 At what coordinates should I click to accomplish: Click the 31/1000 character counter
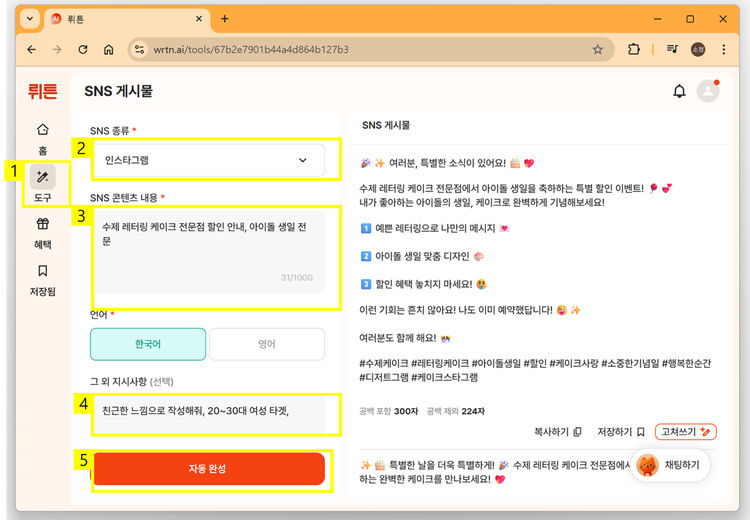point(297,277)
